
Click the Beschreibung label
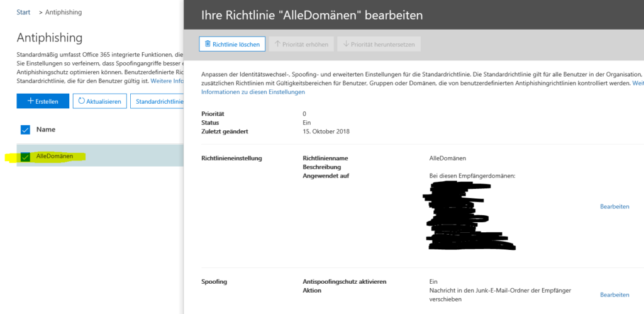pos(323,167)
